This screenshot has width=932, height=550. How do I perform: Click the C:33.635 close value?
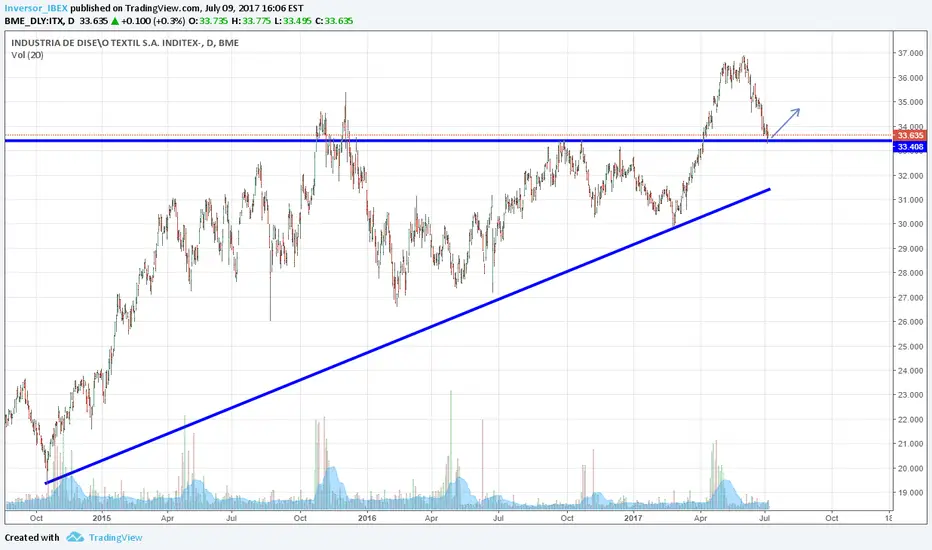tap(334, 21)
